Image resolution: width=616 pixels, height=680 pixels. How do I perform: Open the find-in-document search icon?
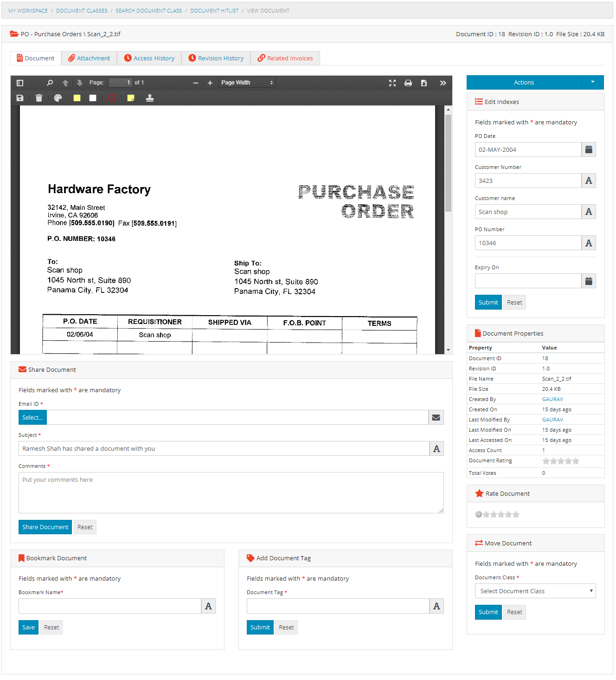pyautogui.click(x=50, y=83)
